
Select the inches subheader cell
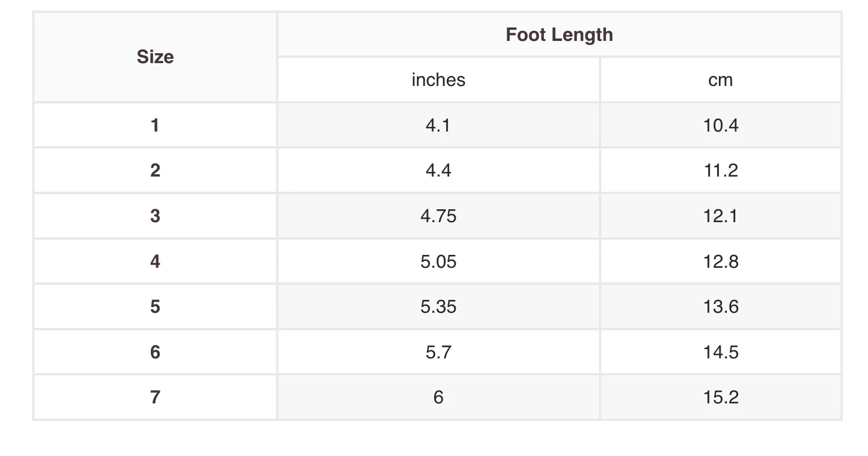pos(439,80)
